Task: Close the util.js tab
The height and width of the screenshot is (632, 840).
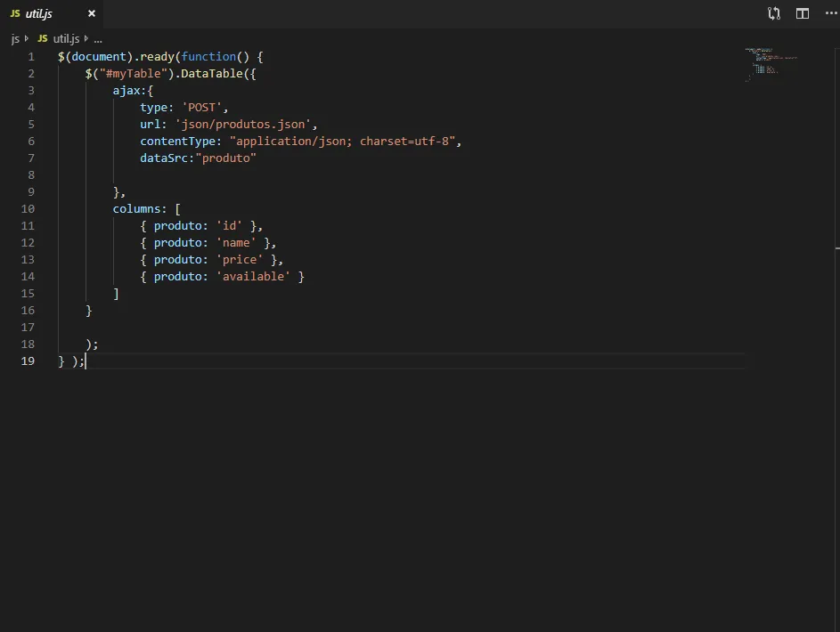Action: tap(91, 14)
